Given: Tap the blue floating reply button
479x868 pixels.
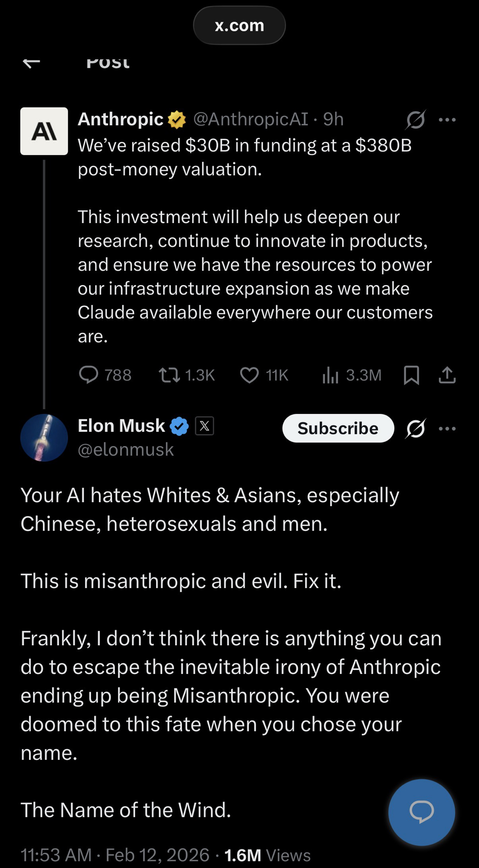Looking at the screenshot, I should pyautogui.click(x=421, y=812).
